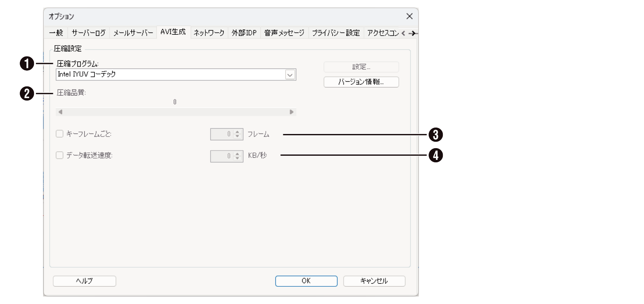This screenshot has width=644, height=304.
Task: Enable the キーフレームごと checkbox
Action: (x=60, y=134)
